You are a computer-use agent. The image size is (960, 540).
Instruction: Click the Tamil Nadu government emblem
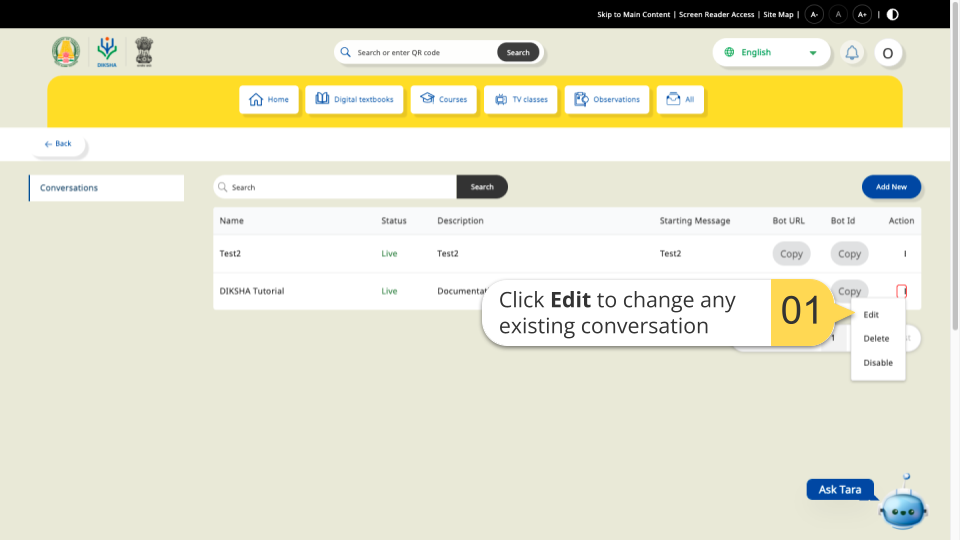click(x=66, y=52)
